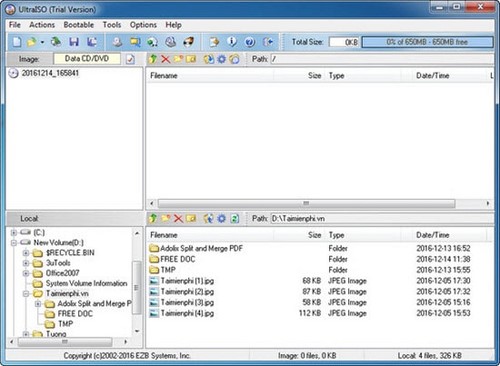The height and width of the screenshot is (366, 500).
Task: Select the 20161214_165841 image root node
Action: click(50, 73)
